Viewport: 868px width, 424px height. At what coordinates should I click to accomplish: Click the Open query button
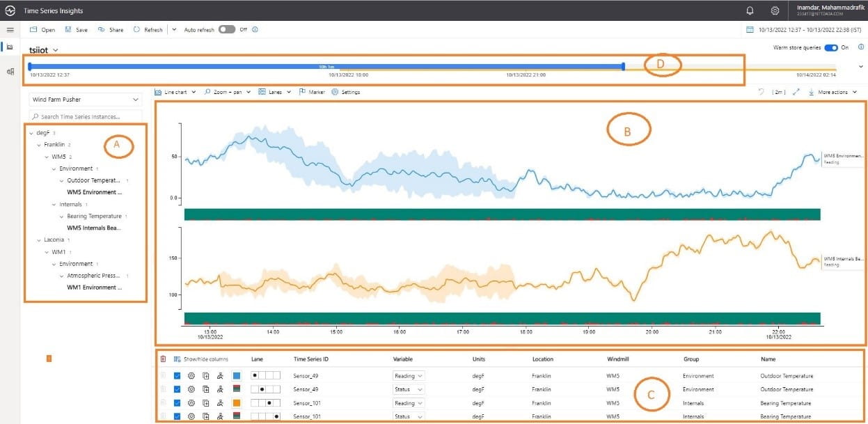pyautogui.click(x=42, y=30)
